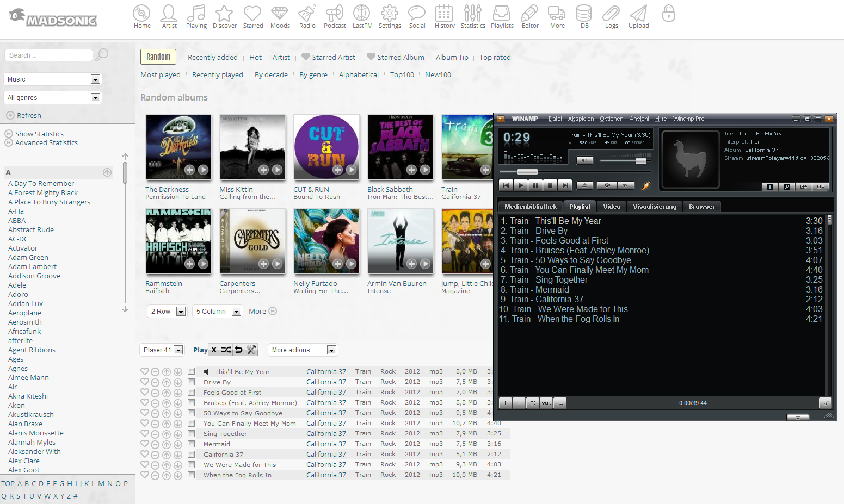Switch to the Recently added tab
The image size is (844, 504).
pos(212,57)
